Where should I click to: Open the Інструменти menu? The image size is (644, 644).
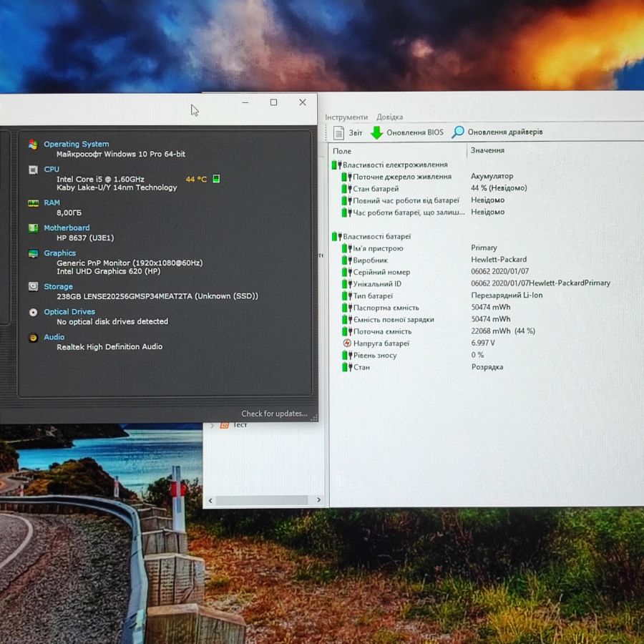click(x=346, y=117)
